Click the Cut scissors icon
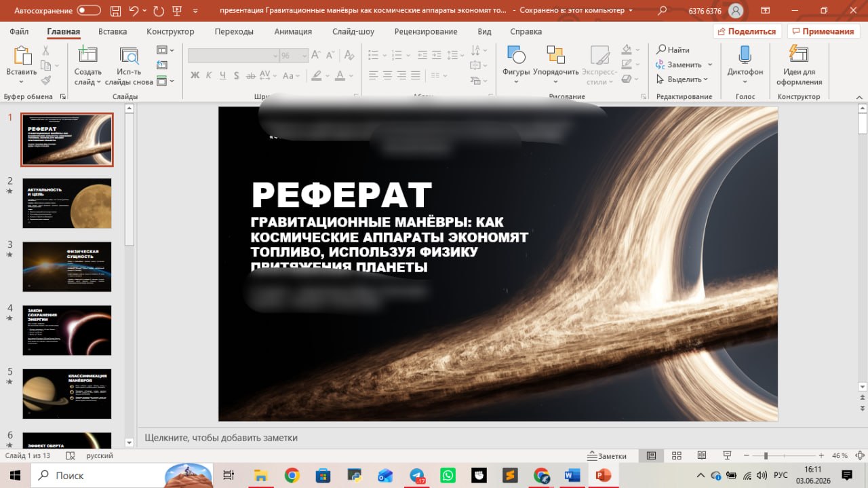 point(45,50)
